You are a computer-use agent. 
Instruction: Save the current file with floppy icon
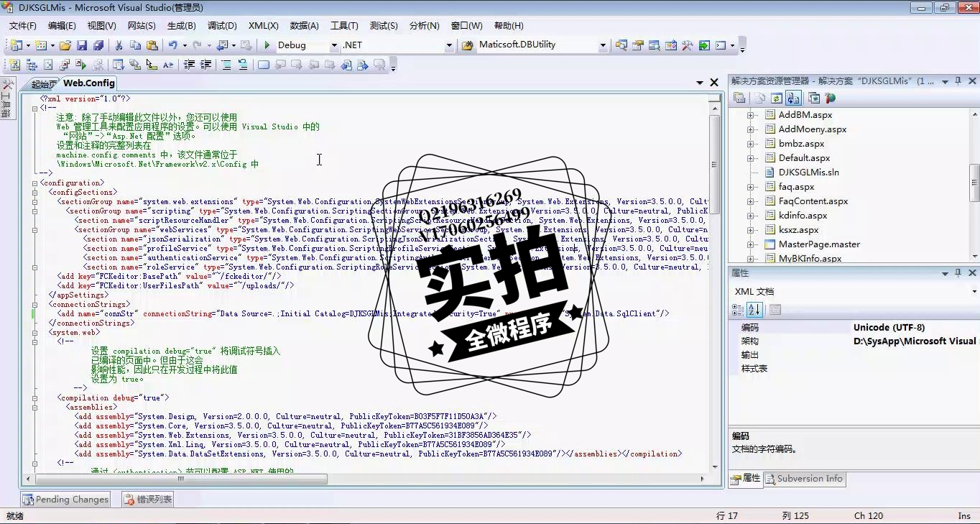(82, 45)
